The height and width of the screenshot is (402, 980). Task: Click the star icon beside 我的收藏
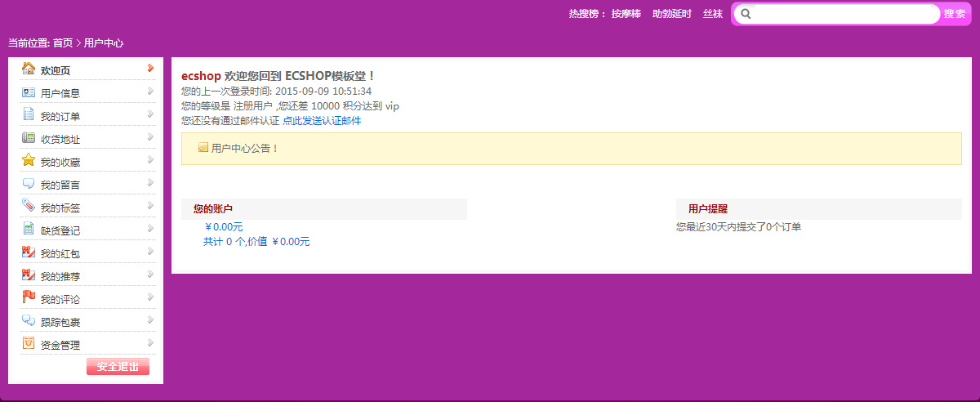[x=29, y=160]
